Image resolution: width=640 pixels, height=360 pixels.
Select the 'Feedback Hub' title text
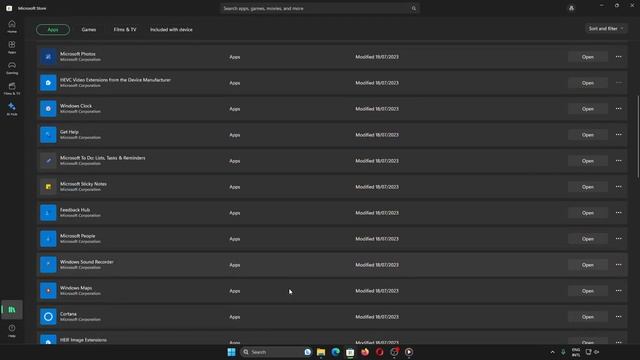click(75, 210)
